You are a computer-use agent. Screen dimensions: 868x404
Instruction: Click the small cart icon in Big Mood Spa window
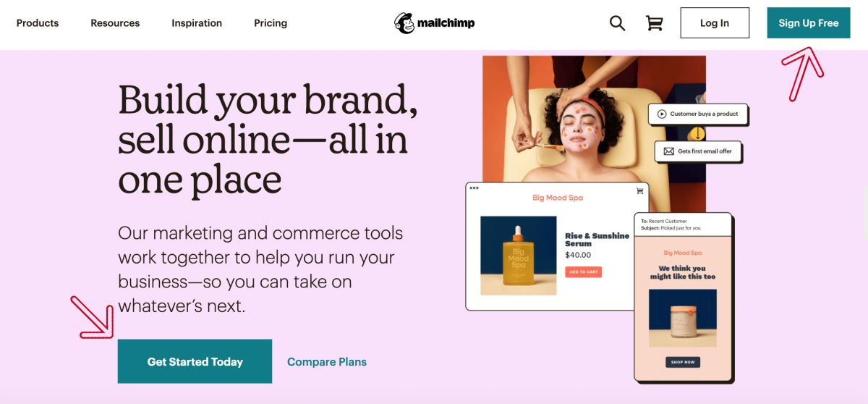point(639,191)
